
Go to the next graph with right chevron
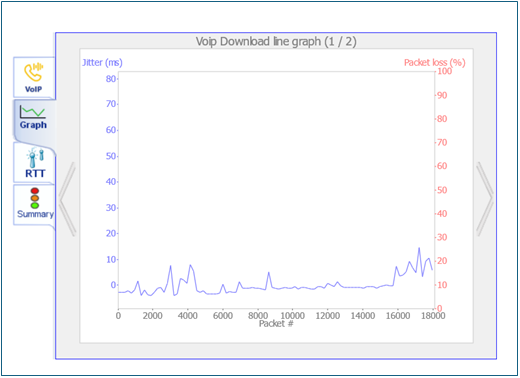484,199
